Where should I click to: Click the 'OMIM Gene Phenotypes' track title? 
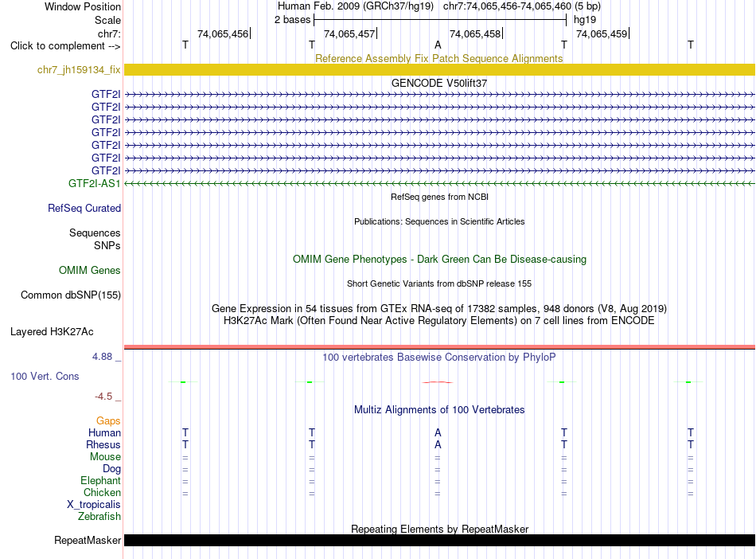[439, 259]
